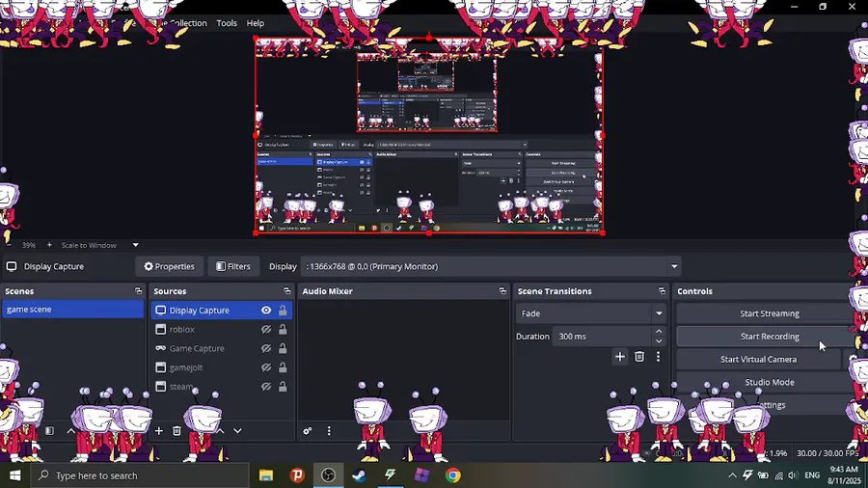Viewport: 868px width, 488px height.
Task: Open Audio Mixer three-dot menu
Action: [x=329, y=430]
